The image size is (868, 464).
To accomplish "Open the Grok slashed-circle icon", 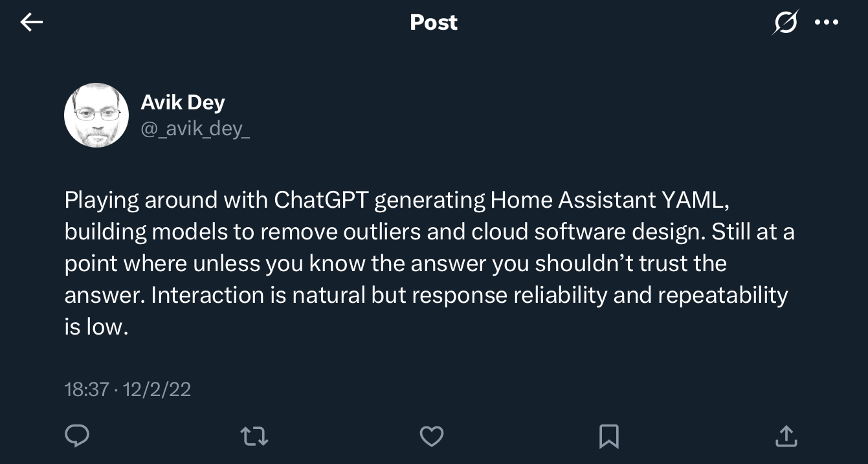I will [x=786, y=23].
